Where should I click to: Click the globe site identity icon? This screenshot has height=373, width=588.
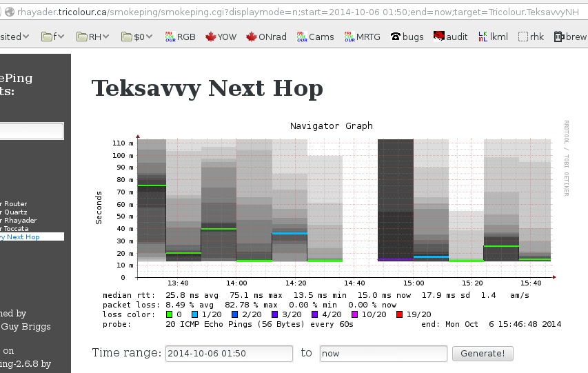click(10, 12)
